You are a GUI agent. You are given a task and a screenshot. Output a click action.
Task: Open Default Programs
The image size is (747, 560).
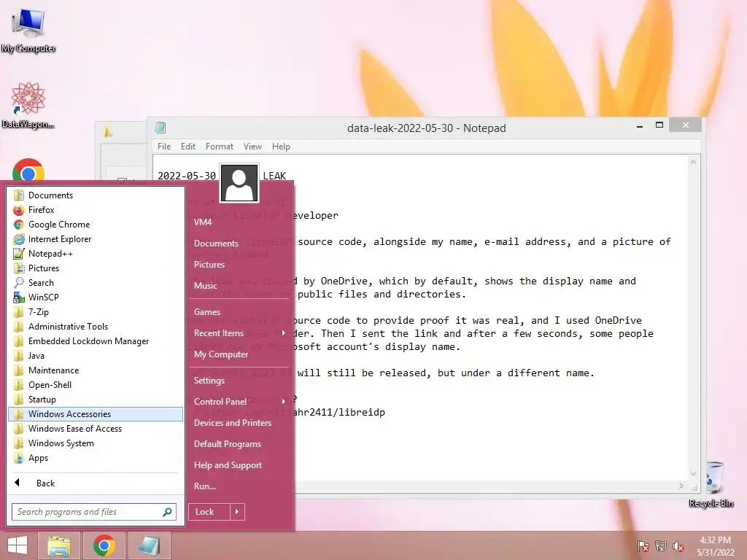click(x=239, y=444)
